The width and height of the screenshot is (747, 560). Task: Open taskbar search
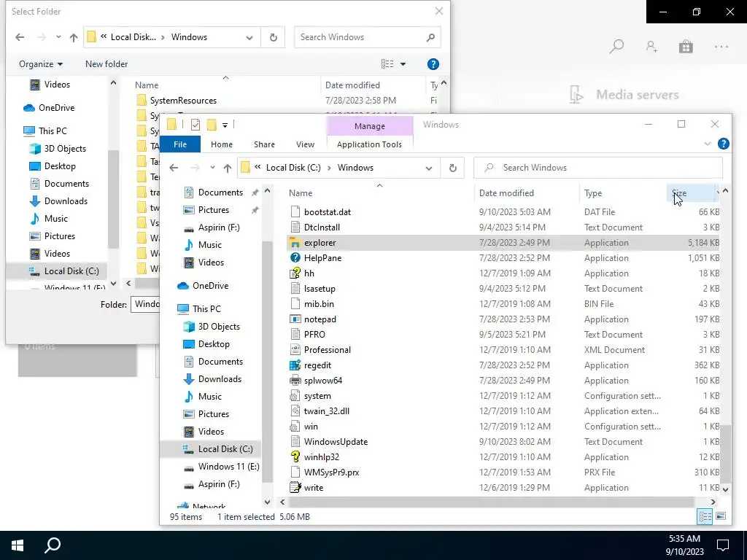click(53, 545)
